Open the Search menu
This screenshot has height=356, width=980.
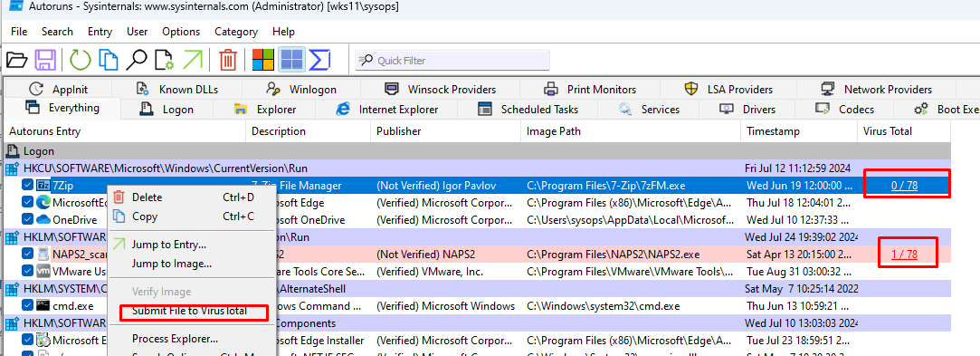pos(57,32)
